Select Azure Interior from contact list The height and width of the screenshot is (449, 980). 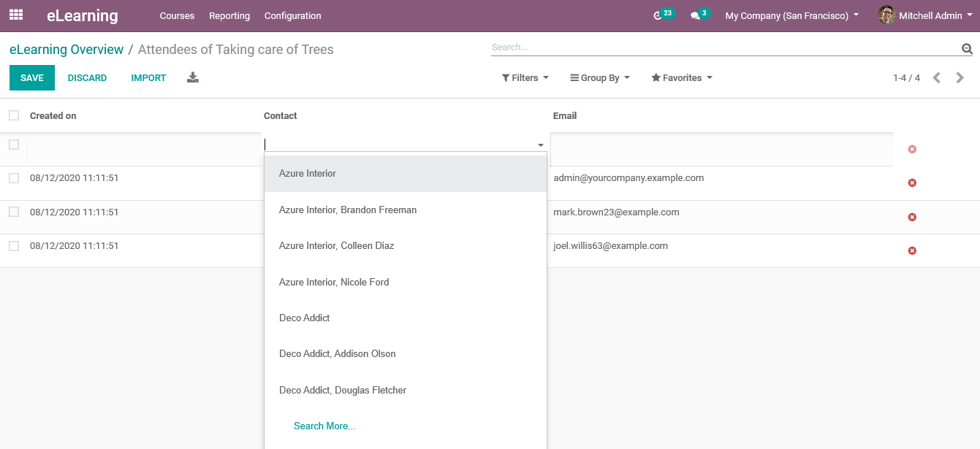pyautogui.click(x=406, y=174)
